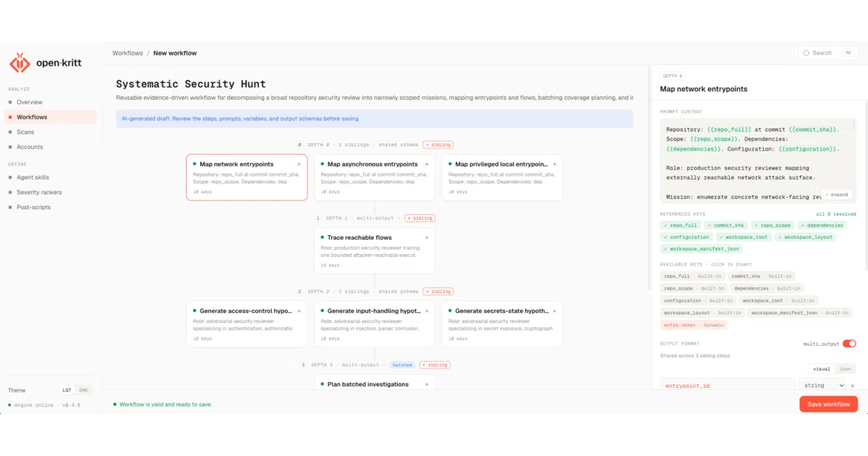Save the workflow
The image size is (868, 456).
tap(829, 404)
